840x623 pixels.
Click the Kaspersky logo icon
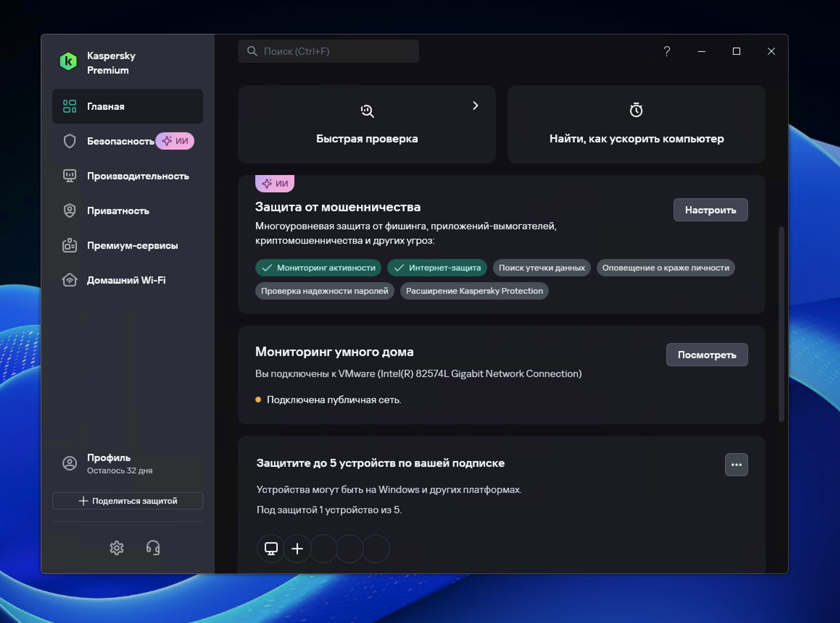[x=68, y=62]
